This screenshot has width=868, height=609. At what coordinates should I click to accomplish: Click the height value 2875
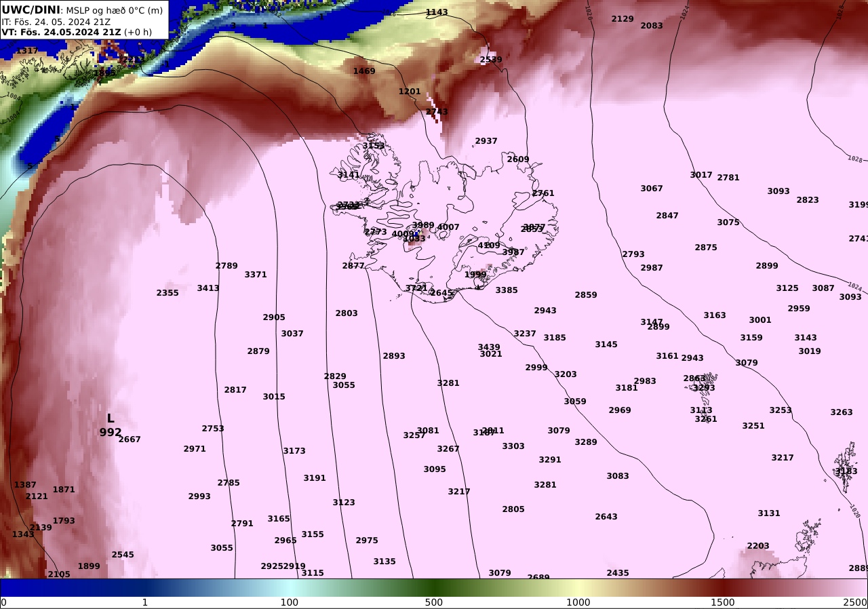tap(706, 248)
